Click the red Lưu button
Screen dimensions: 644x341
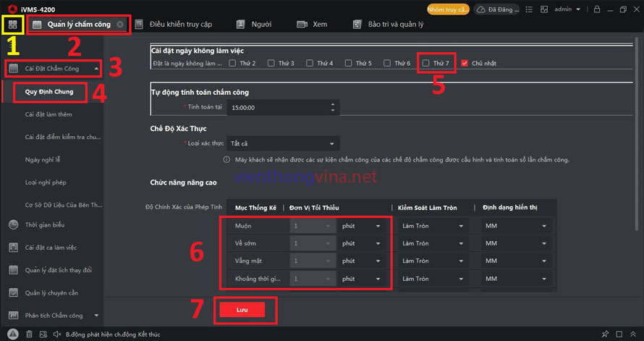[x=242, y=309]
